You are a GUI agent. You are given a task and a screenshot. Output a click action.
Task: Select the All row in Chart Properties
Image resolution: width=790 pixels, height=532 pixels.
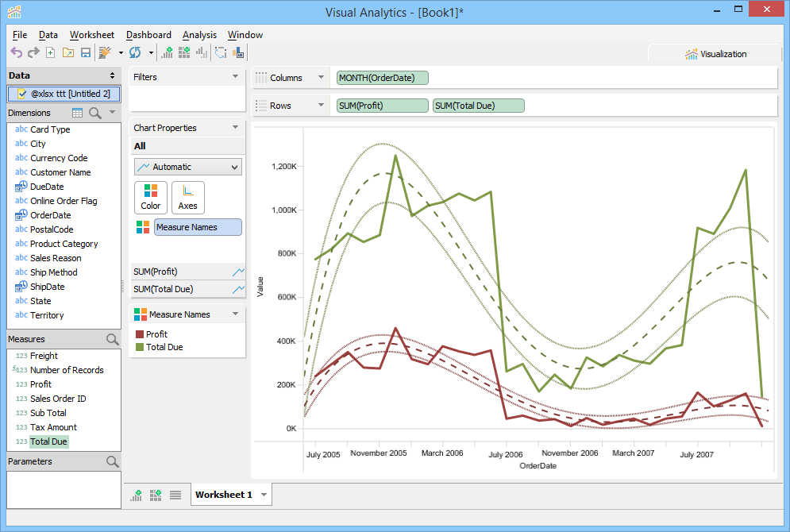tap(188, 146)
